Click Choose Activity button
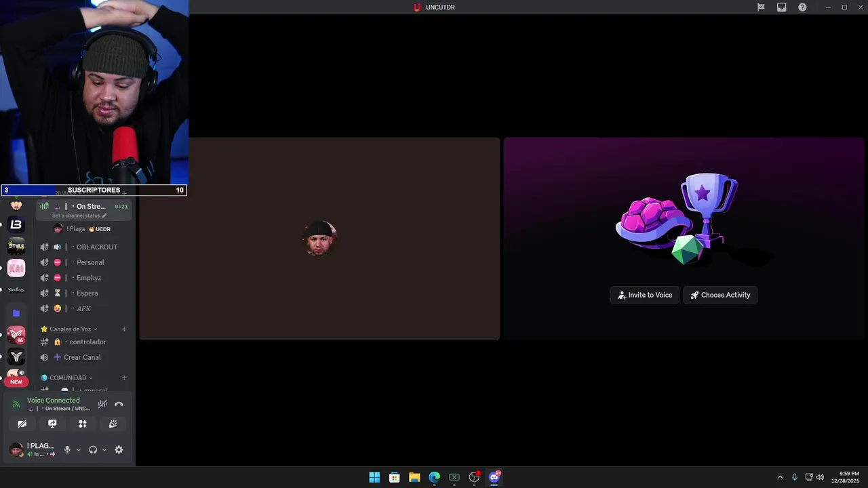Viewport: 868px width, 488px height. (720, 295)
